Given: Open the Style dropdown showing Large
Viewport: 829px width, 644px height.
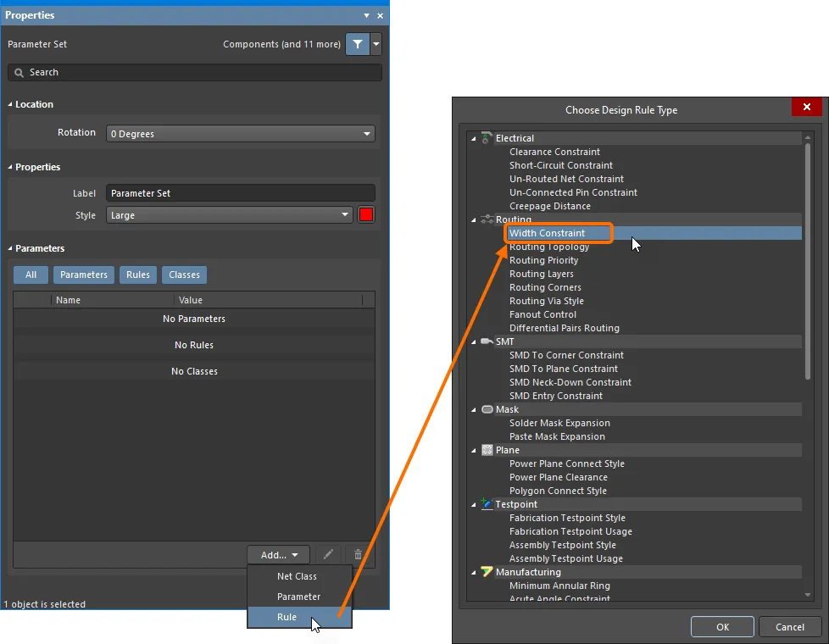Looking at the screenshot, I should tap(230, 215).
